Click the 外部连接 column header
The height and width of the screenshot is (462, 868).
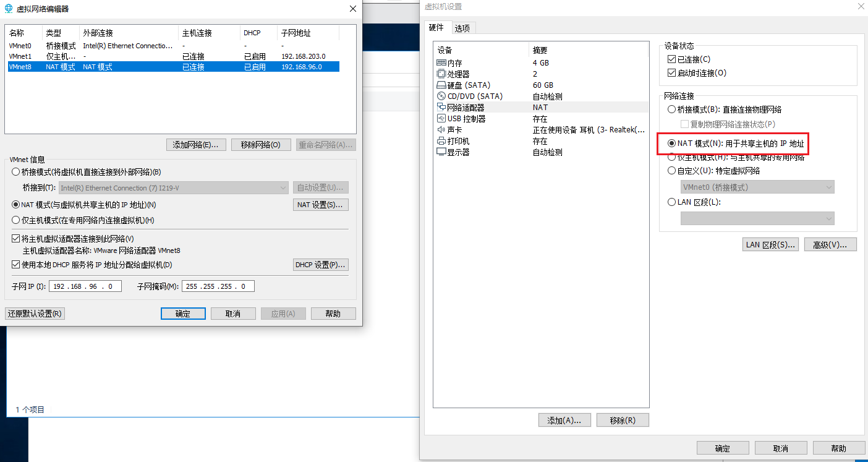(129, 33)
